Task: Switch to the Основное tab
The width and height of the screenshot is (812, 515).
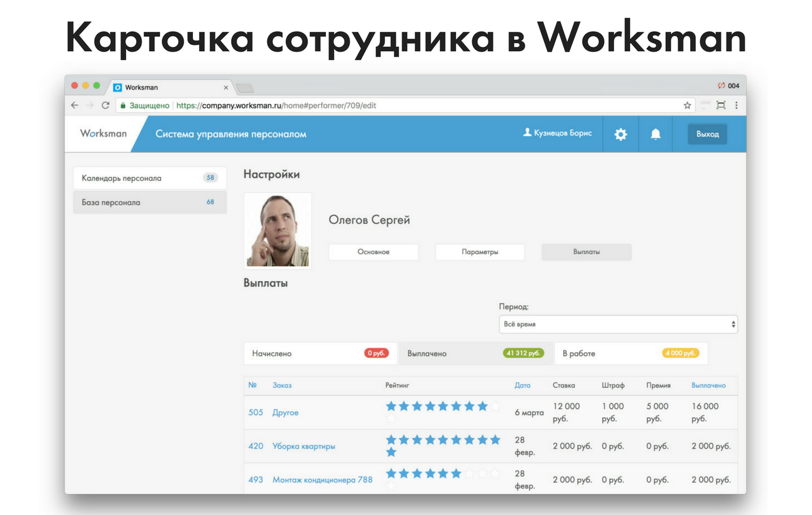Action: [373, 252]
